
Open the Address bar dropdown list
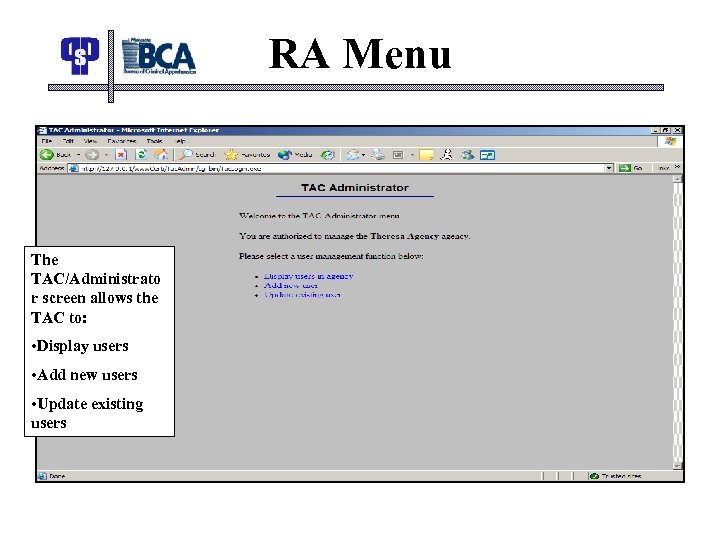click(609, 168)
